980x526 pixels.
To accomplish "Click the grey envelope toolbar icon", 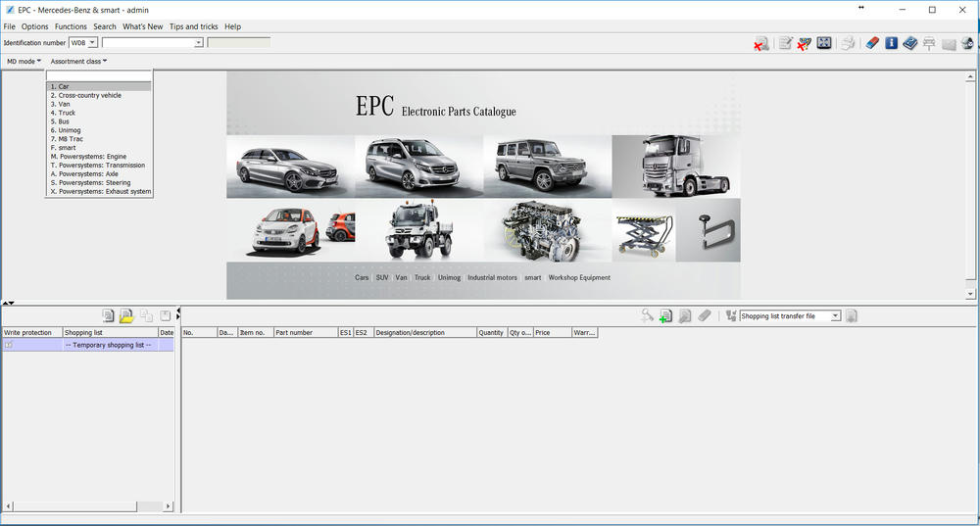I will [x=949, y=44].
